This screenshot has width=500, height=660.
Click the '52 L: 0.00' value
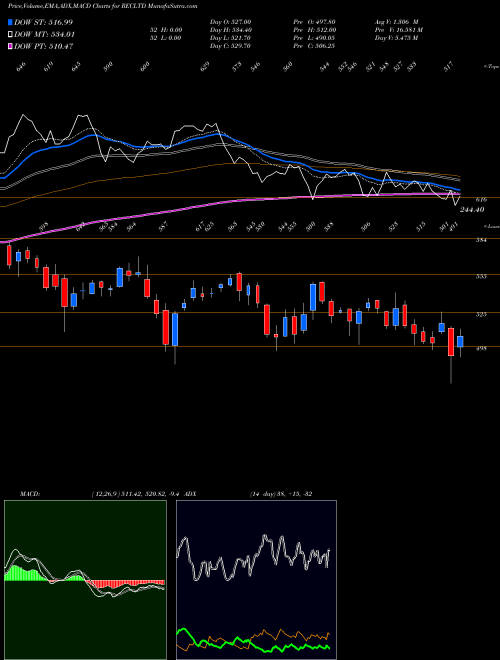pyautogui.click(x=165, y=38)
